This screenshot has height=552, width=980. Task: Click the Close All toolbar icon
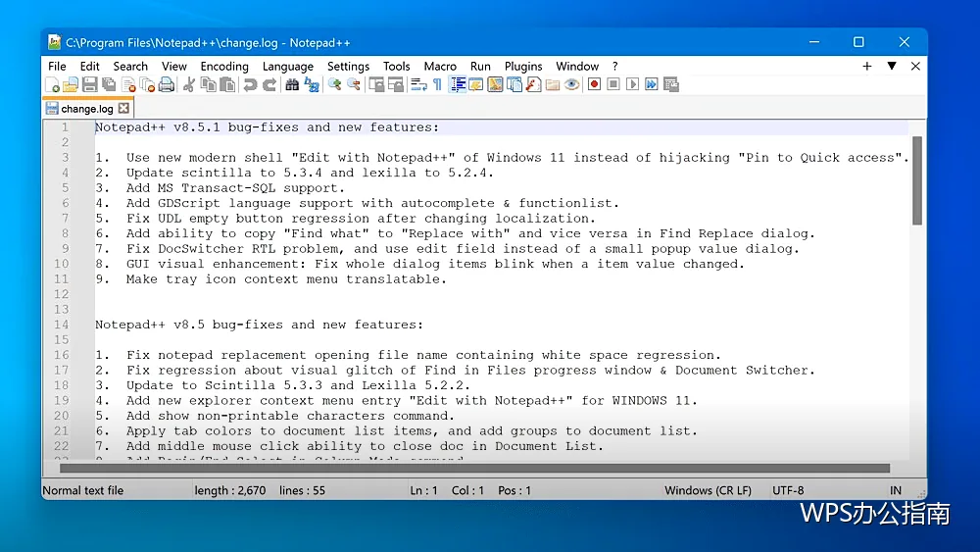148,84
